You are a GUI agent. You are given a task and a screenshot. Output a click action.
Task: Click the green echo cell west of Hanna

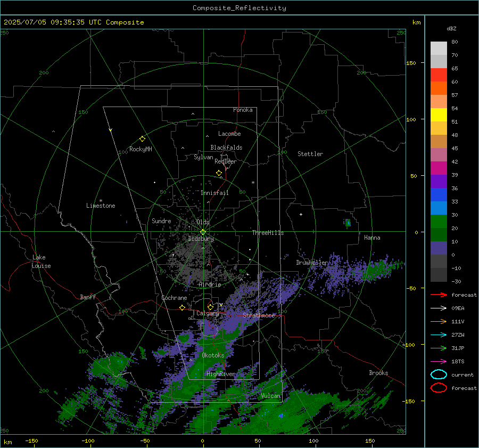point(348,223)
